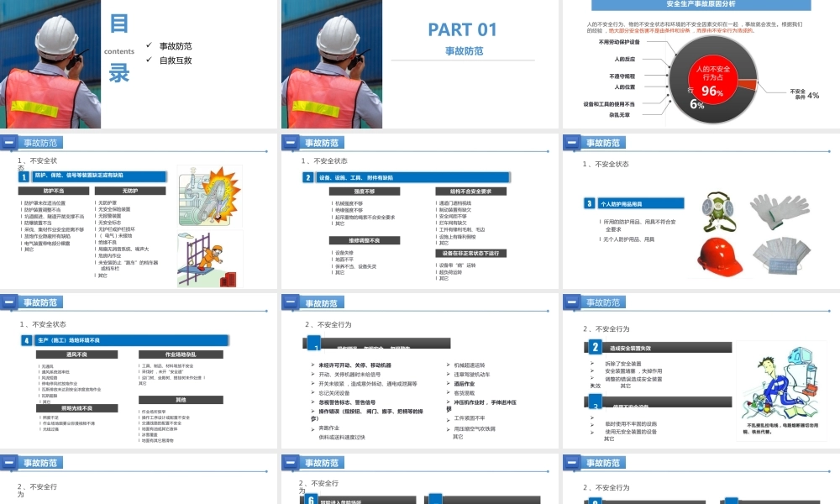840x504 pixels.
Task: Click the 作业场地杂乱 header
Action: pyautogui.click(x=181, y=354)
